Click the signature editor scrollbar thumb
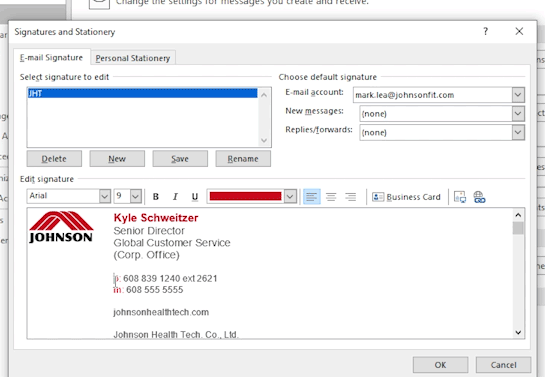 (x=518, y=228)
